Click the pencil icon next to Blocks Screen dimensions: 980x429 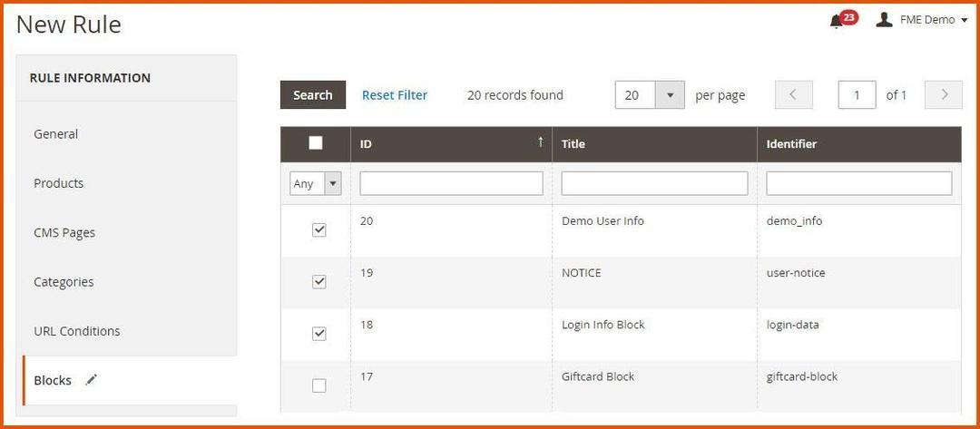91,380
